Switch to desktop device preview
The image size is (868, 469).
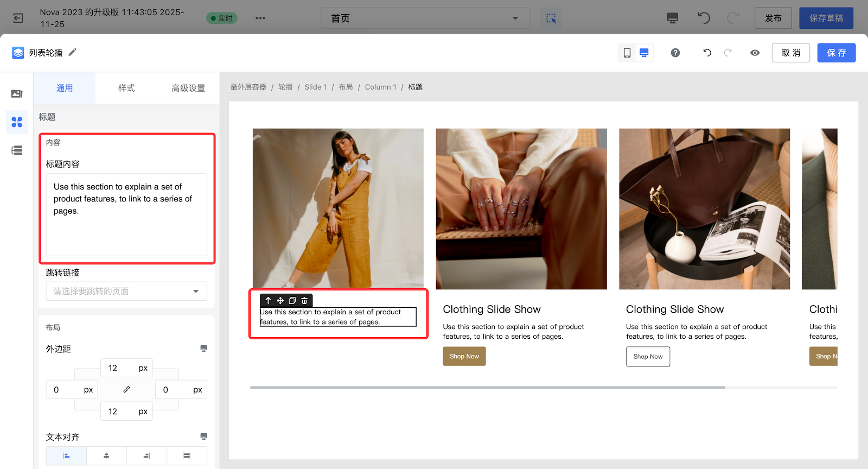click(644, 53)
